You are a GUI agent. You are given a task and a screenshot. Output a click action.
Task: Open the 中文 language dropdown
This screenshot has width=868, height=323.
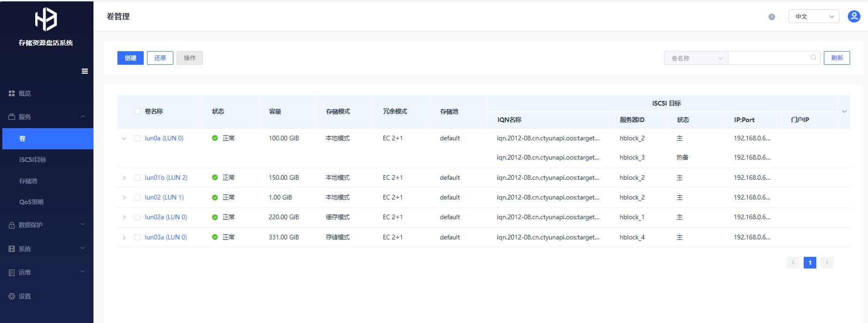click(814, 16)
